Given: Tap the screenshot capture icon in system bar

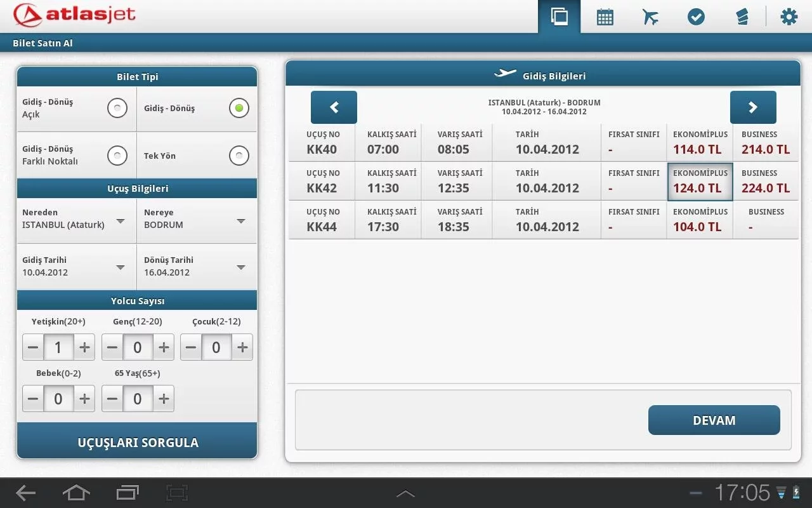Looking at the screenshot, I should [178, 493].
